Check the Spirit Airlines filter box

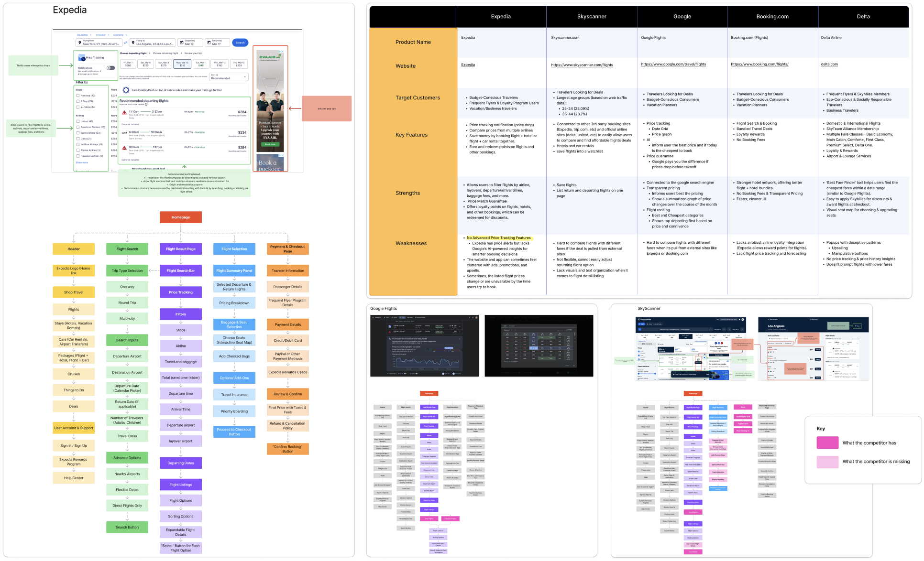78,133
